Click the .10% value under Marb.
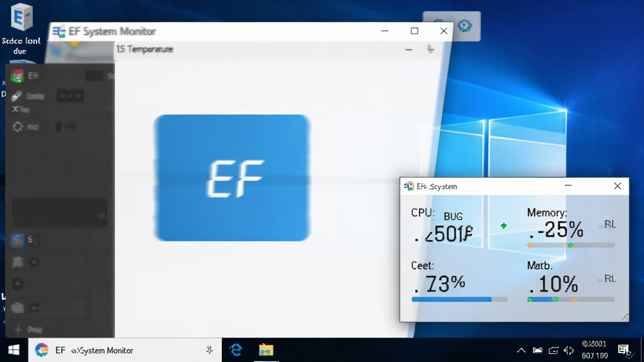The image size is (644, 362). coord(553,284)
